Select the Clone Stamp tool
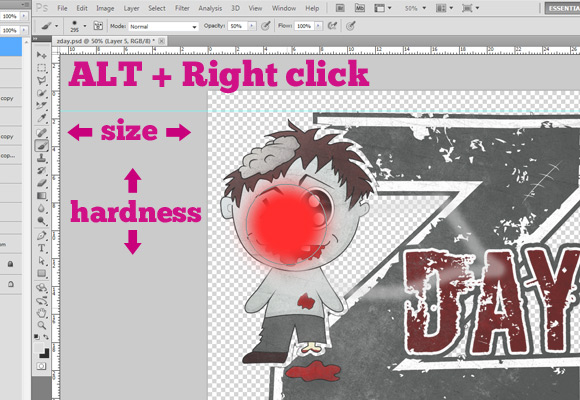This screenshot has height=400, width=580. (41, 158)
